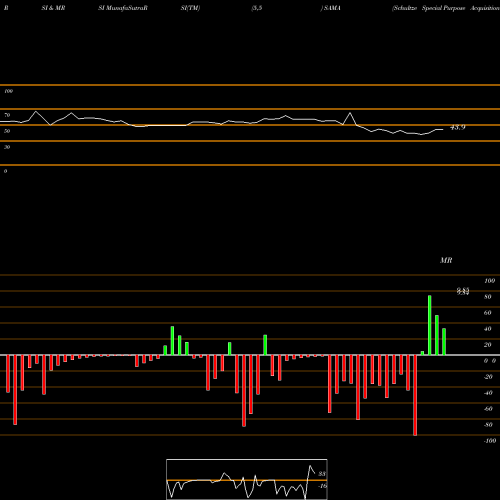The width and height of the screenshot is (500, 500).
Task: Click the SI(TM) header text
Action: click(190, 8)
